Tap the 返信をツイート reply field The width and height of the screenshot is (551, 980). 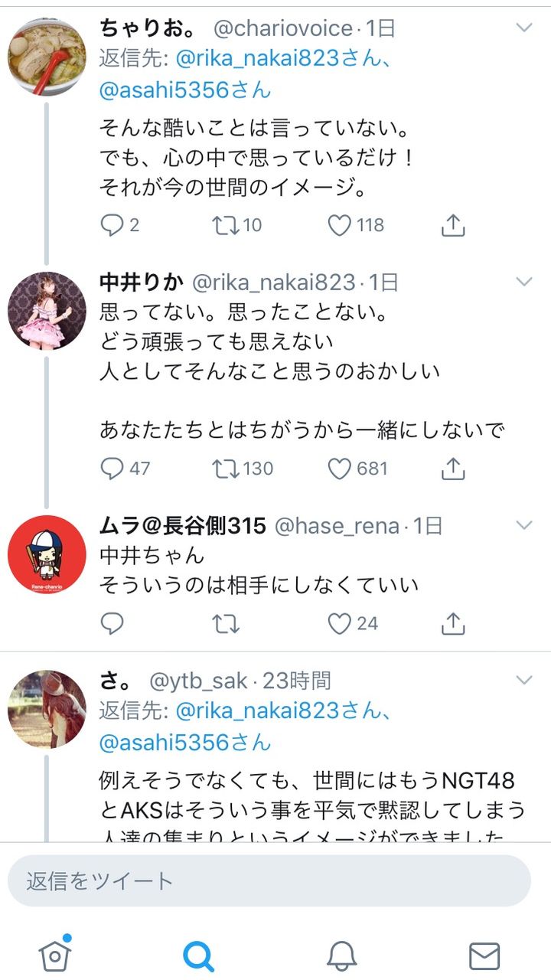[269, 880]
